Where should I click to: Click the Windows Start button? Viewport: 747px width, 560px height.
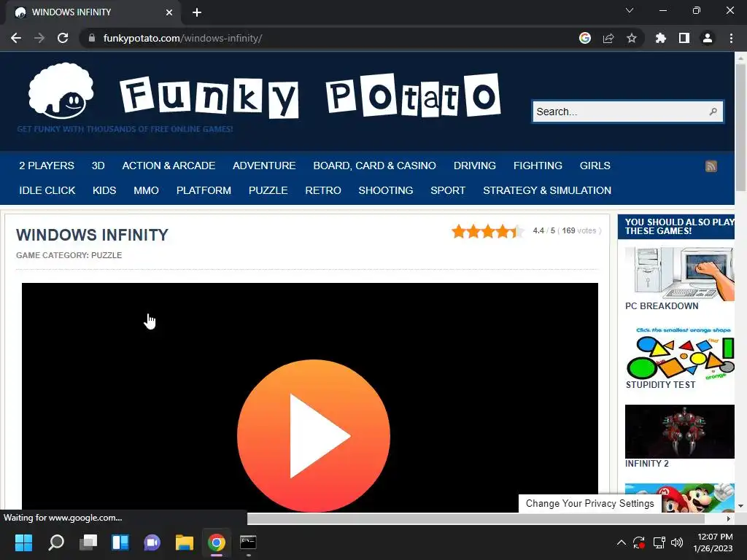point(23,542)
